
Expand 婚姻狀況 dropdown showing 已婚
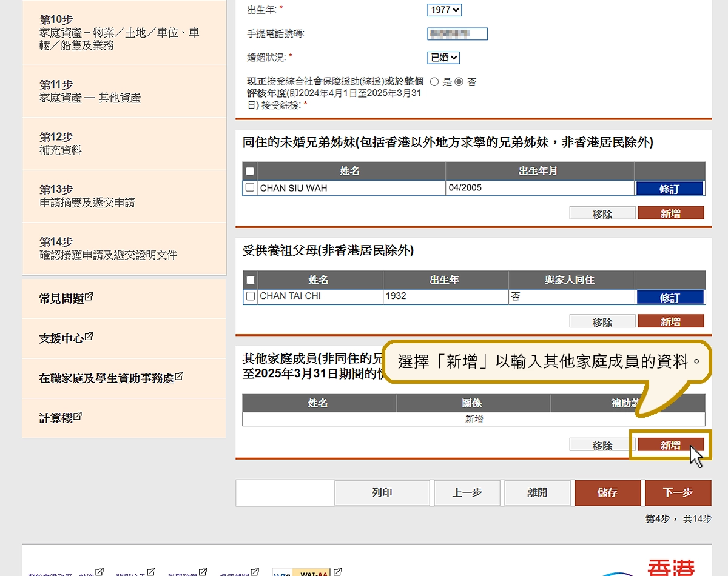(x=443, y=58)
